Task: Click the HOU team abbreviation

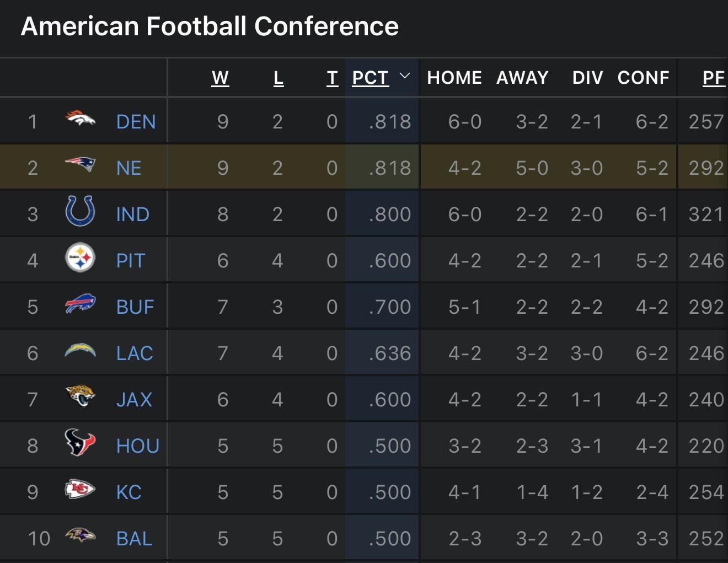Action: pyautogui.click(x=137, y=445)
